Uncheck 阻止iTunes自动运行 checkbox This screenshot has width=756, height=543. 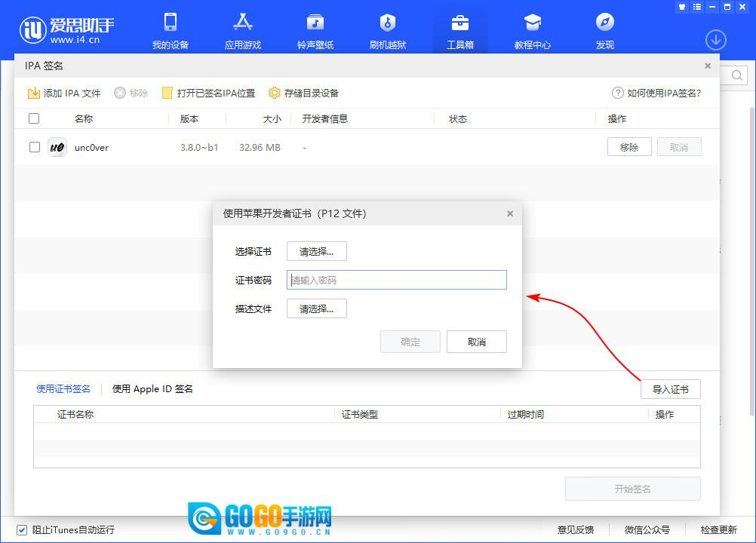click(x=22, y=529)
